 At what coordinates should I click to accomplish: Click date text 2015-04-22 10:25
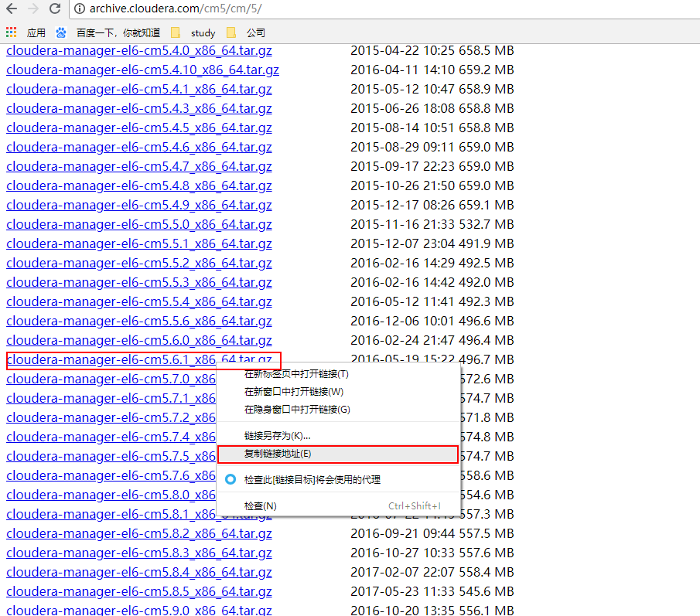[403, 50]
